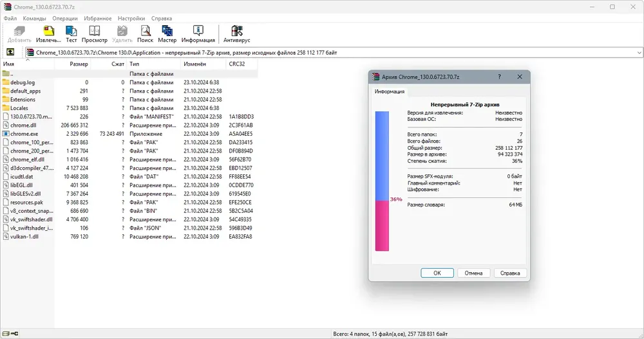Click the Справка button in dialog
Screen dimensions: 644x339
pos(510,273)
